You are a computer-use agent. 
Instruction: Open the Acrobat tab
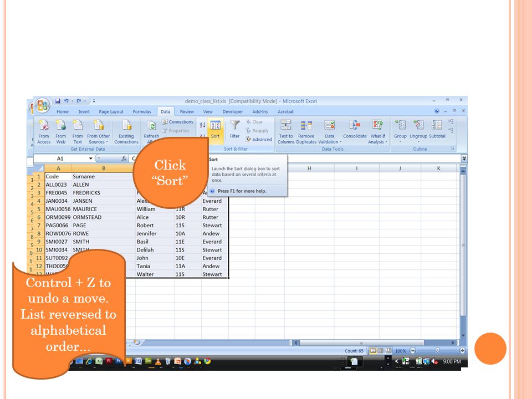286,111
